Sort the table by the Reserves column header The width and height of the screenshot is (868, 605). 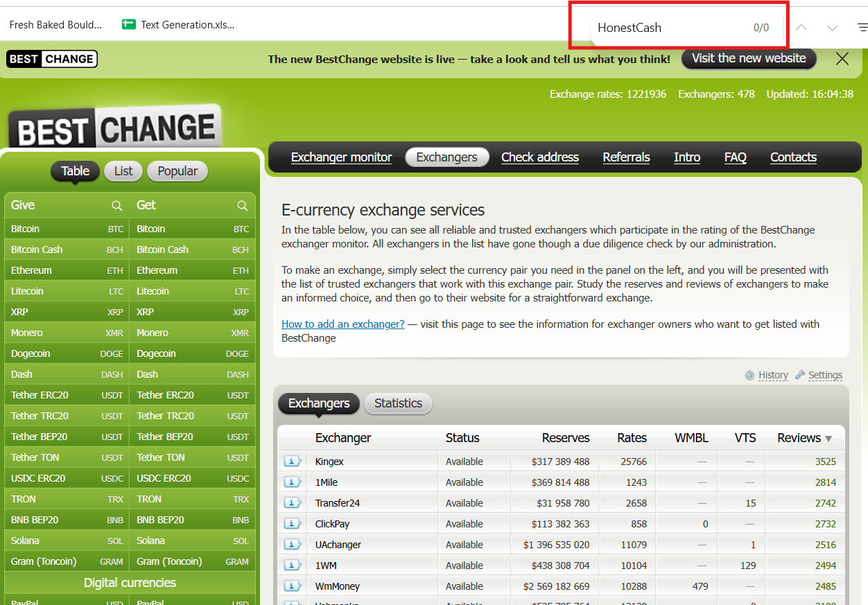pyautogui.click(x=566, y=438)
